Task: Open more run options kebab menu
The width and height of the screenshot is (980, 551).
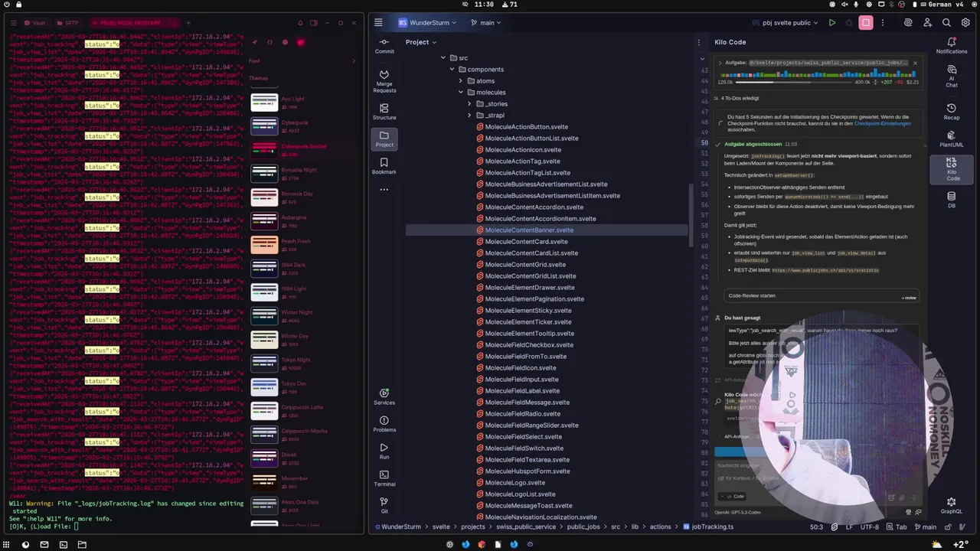Action: pyautogui.click(x=884, y=23)
